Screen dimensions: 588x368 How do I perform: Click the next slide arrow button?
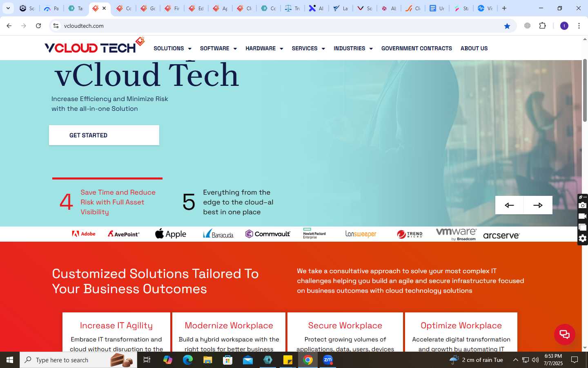coord(538,205)
